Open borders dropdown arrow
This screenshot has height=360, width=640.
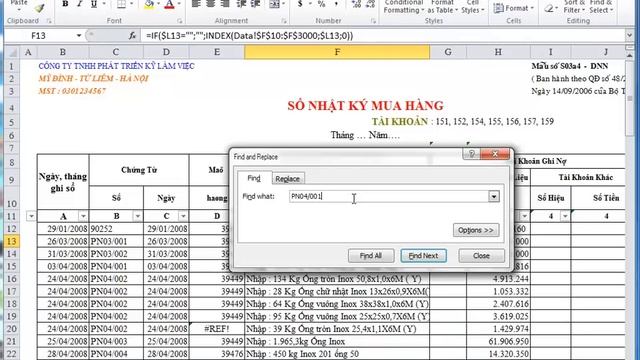click(x=131, y=4)
